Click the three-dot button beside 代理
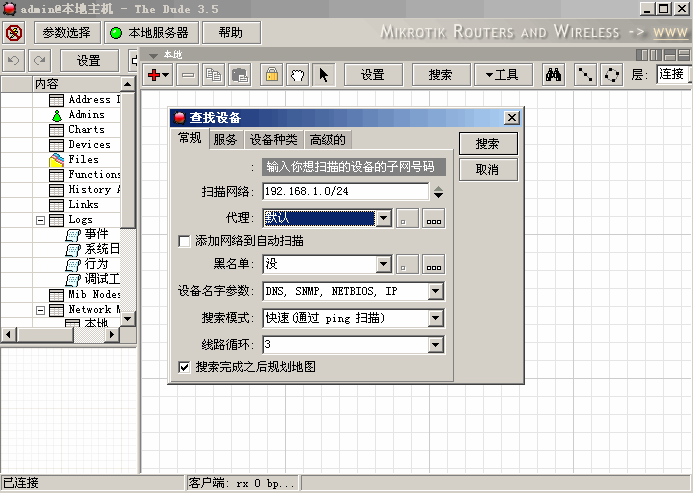Viewport: 693px width, 493px height. [x=434, y=218]
